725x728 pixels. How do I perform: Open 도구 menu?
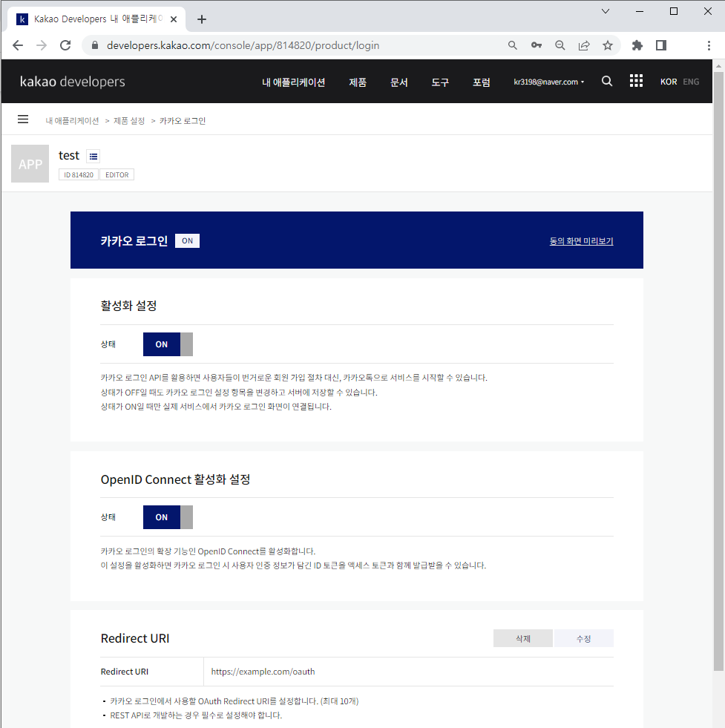pos(440,82)
